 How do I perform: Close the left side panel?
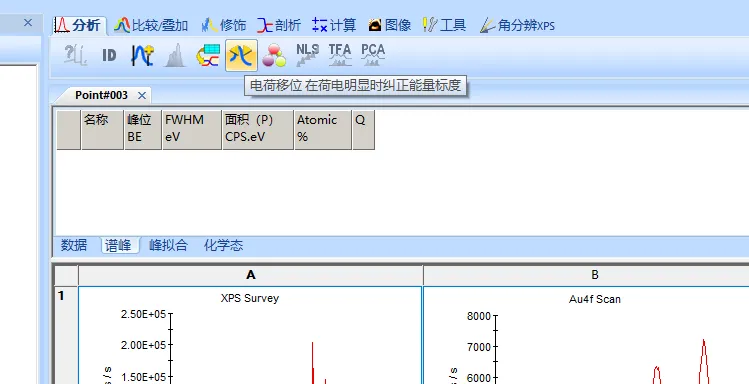click(28, 22)
